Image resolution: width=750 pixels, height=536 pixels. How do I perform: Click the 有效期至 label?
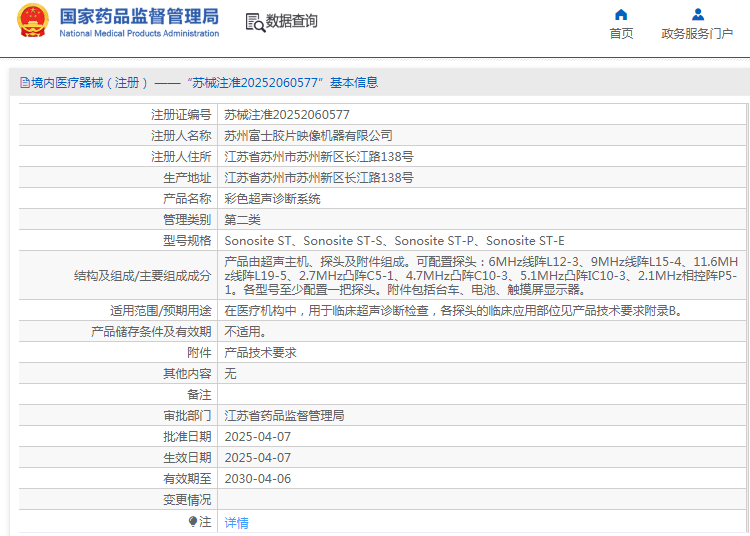point(187,479)
